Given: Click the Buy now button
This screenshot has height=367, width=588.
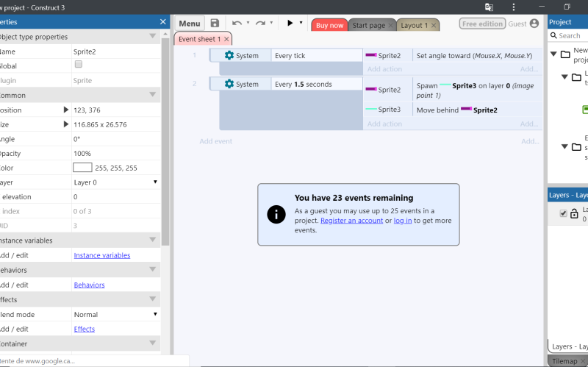Looking at the screenshot, I should 329,25.
